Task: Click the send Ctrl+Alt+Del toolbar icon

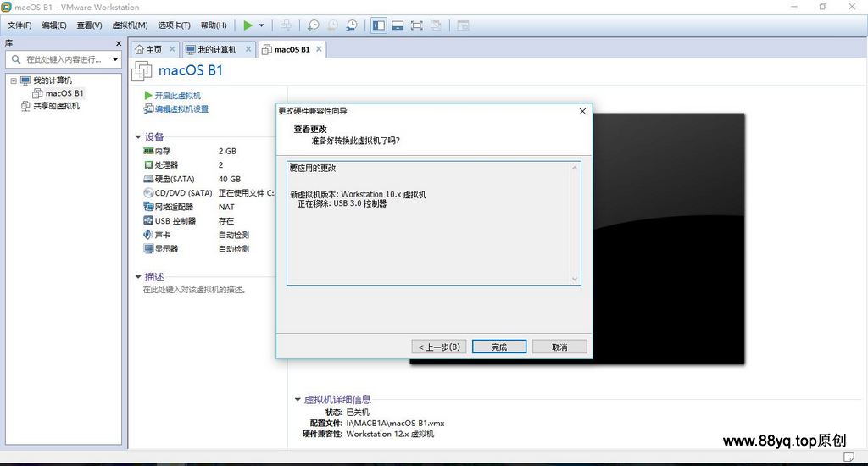Action: tap(286, 25)
